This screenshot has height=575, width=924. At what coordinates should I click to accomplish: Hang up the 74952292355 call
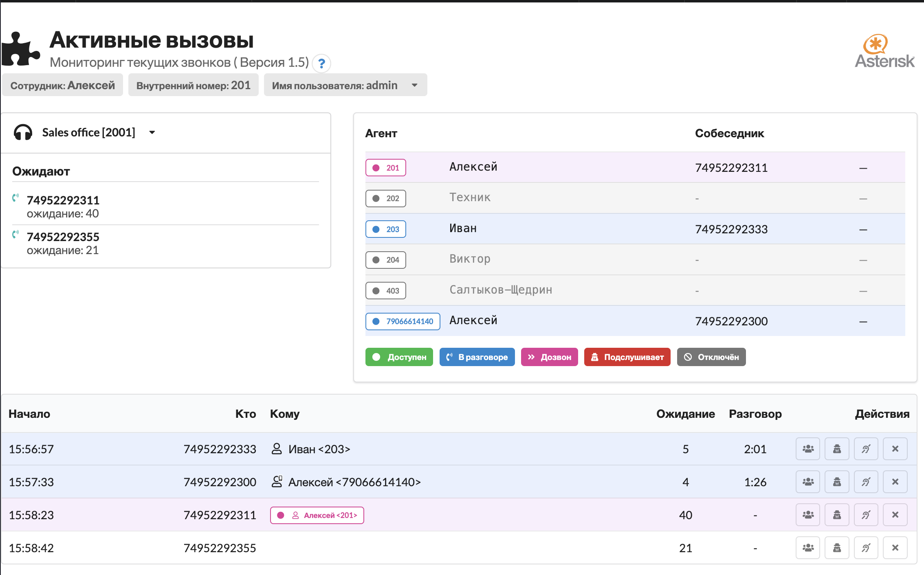[x=895, y=548]
